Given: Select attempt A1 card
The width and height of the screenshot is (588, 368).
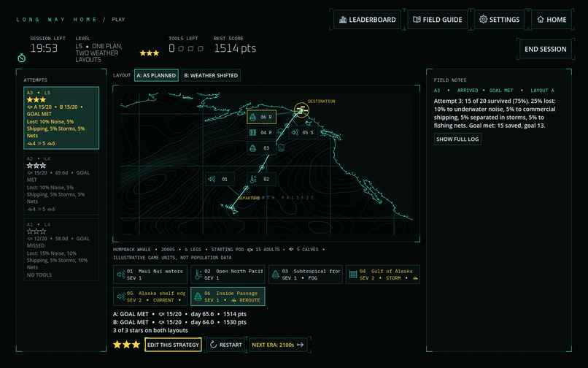Looking at the screenshot, I should pos(61,250).
